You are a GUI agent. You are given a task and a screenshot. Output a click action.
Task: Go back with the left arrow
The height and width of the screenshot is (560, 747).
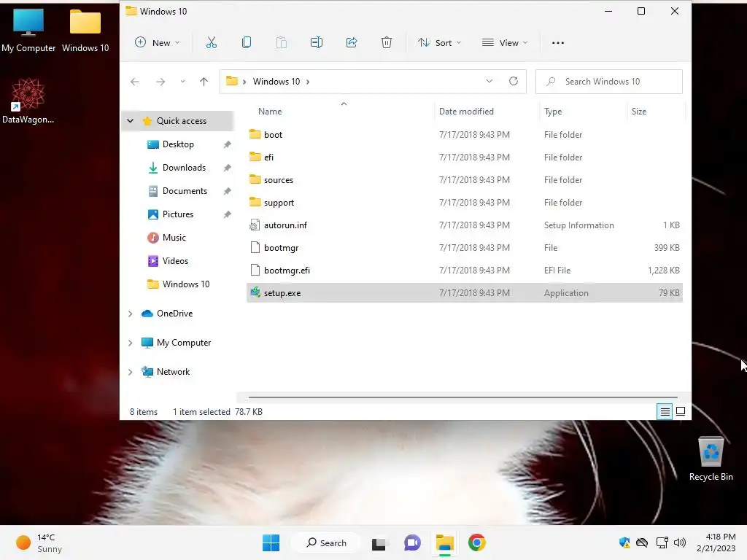click(135, 82)
